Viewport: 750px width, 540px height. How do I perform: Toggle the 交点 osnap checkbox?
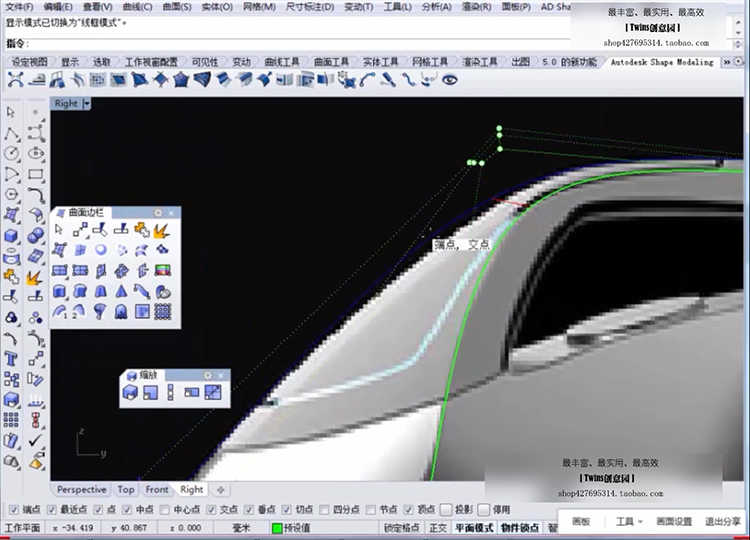211,510
